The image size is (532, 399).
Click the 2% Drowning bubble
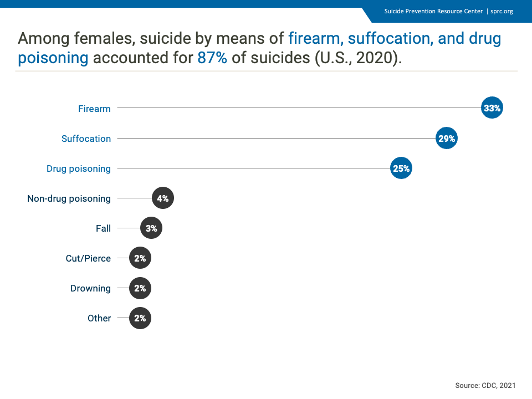[x=140, y=288]
